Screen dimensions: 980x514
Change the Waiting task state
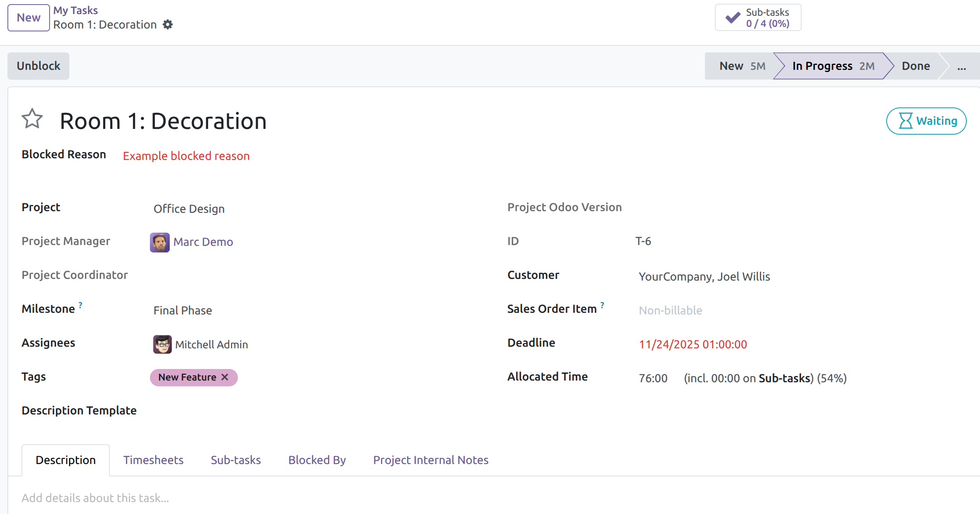(x=926, y=121)
